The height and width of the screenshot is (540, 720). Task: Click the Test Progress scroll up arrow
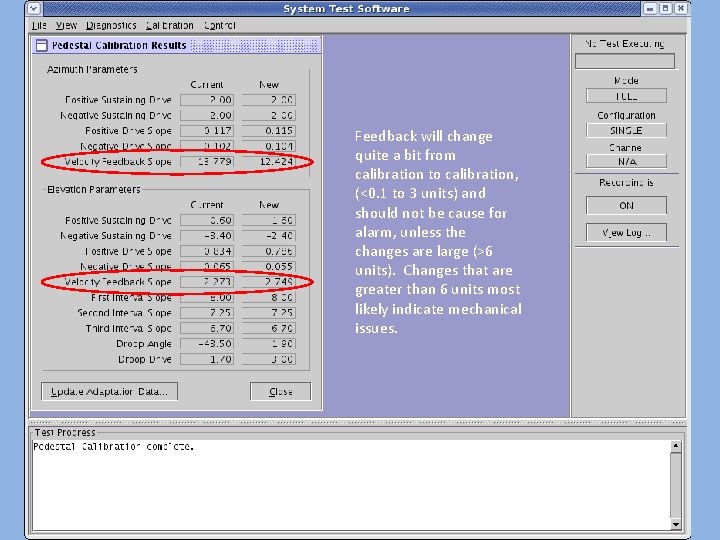(675, 446)
